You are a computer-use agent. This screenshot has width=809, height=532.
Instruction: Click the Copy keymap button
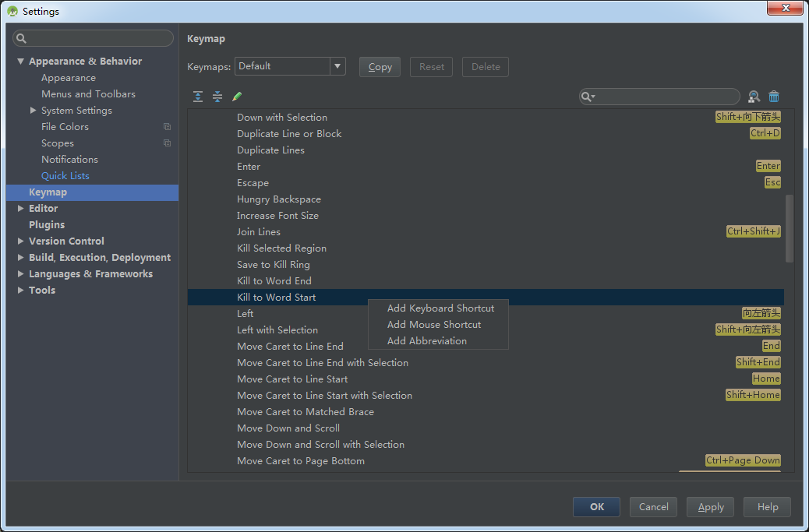(380, 67)
